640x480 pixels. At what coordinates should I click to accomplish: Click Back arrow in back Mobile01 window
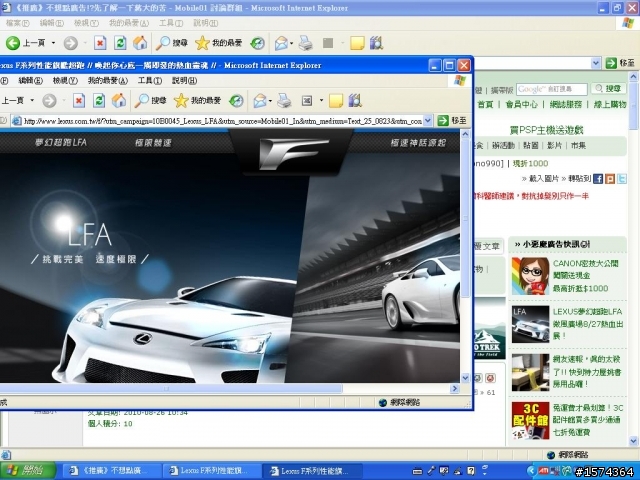(13, 43)
